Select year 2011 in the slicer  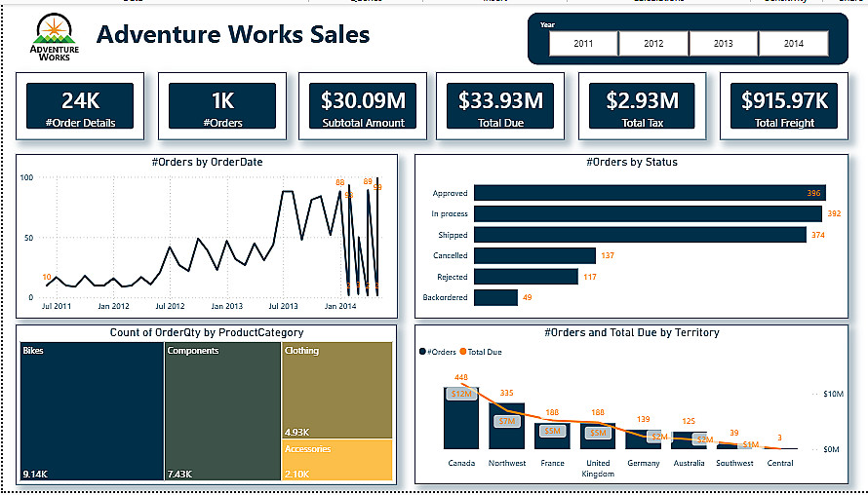tap(583, 43)
